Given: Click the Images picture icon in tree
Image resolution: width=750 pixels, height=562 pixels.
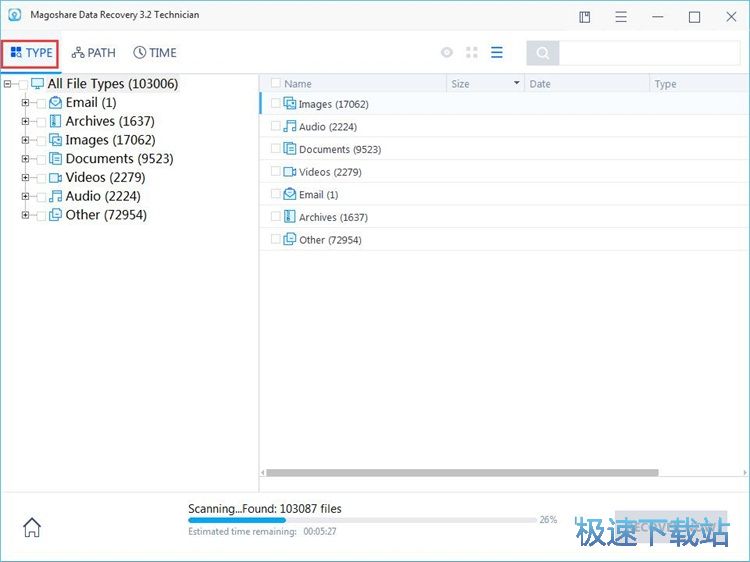Looking at the screenshot, I should (55, 140).
